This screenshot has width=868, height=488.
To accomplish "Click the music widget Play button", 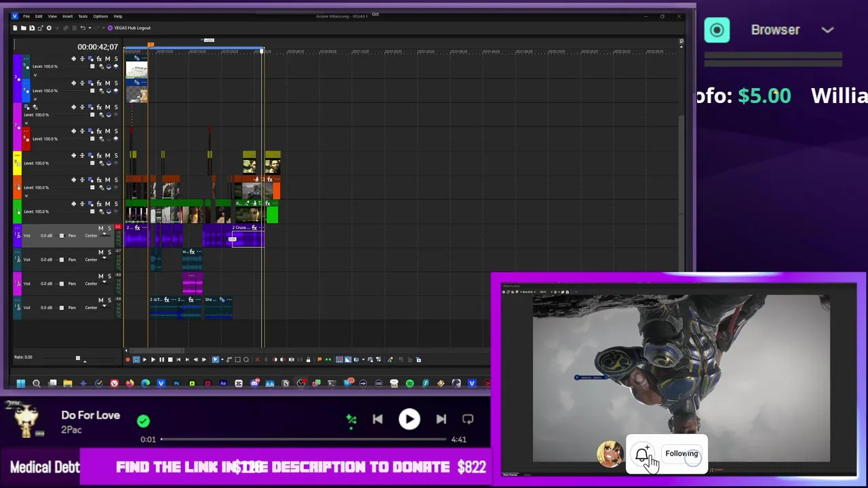I will pyautogui.click(x=409, y=419).
